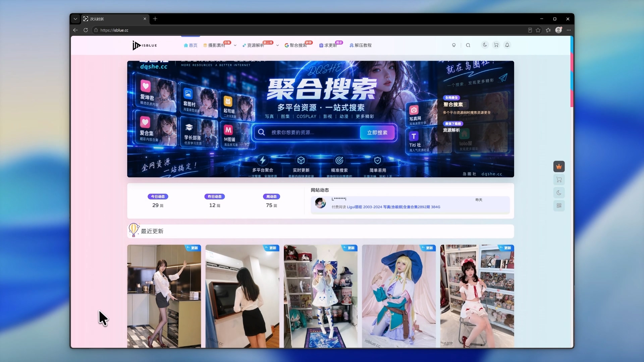Image resolution: width=644 pixels, height=362 pixels.
Task: Click the 聚合搜索 banner title image
Action: [x=321, y=89]
